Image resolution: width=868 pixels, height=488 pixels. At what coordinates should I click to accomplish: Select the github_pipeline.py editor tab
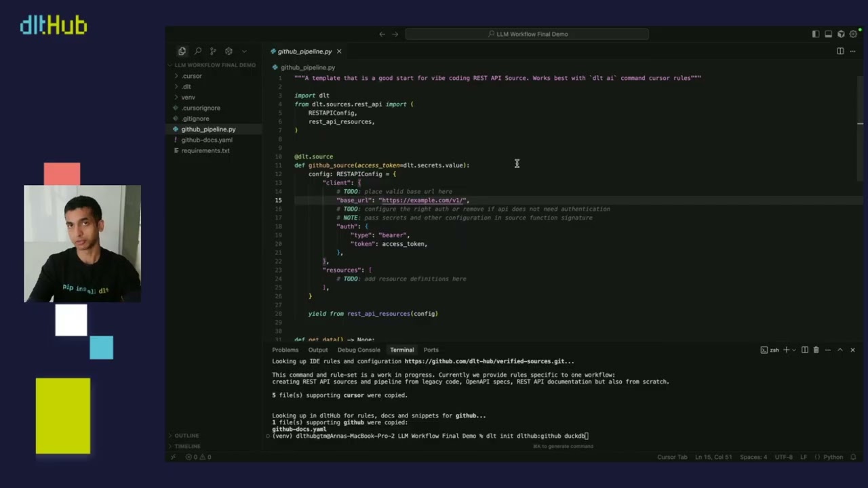click(x=304, y=52)
